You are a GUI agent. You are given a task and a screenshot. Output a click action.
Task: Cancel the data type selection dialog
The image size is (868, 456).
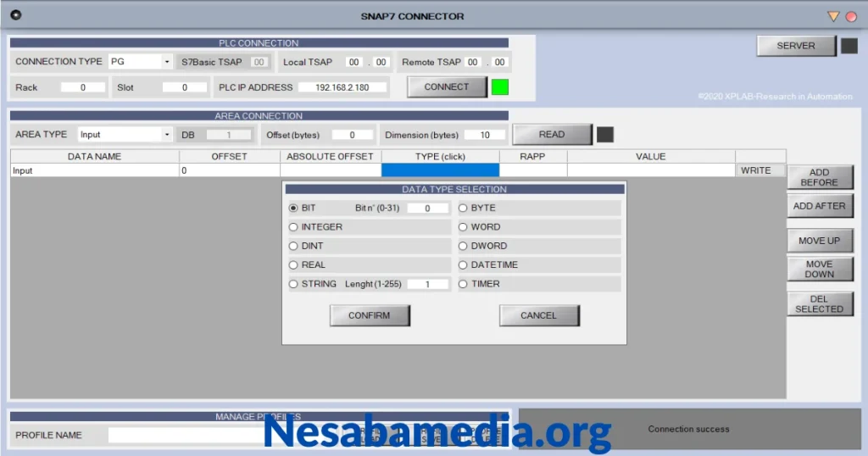coord(539,315)
